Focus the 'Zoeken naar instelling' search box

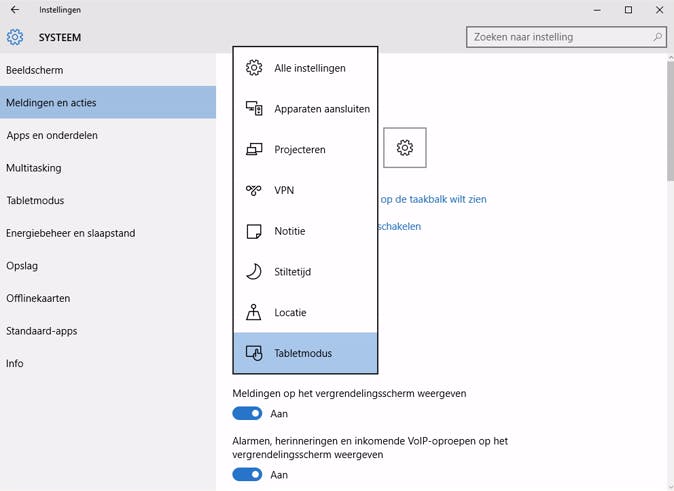pos(558,37)
